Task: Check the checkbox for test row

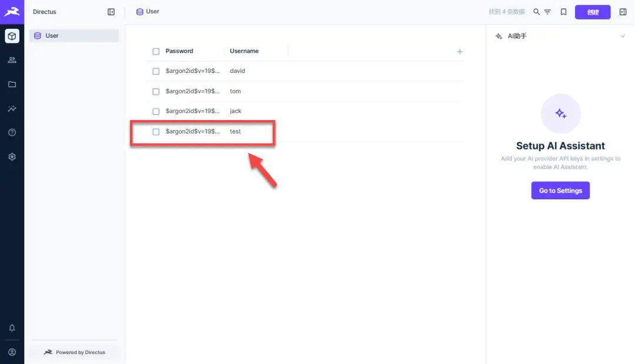Action: 156,132
